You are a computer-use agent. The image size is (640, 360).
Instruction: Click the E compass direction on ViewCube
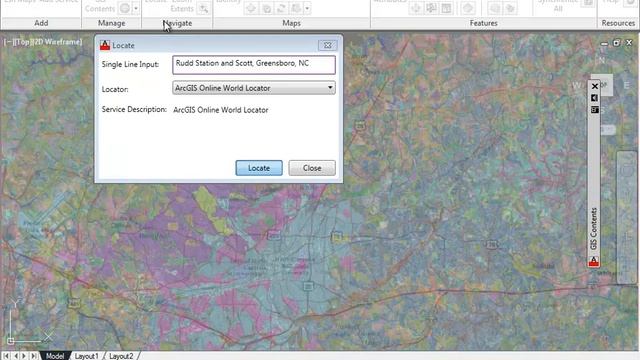pyautogui.click(x=627, y=85)
